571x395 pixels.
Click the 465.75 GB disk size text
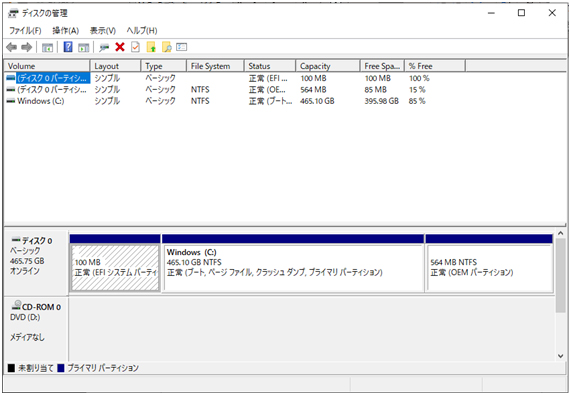[x=27, y=261]
